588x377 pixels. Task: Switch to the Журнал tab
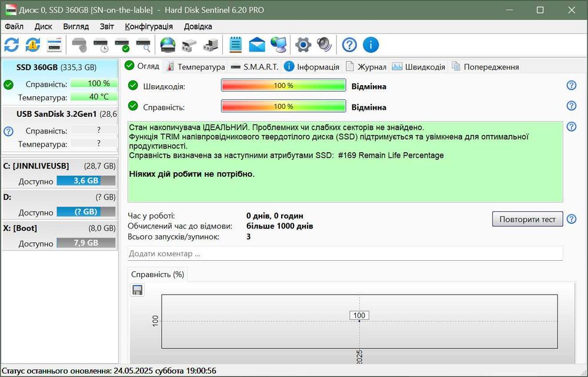pyautogui.click(x=366, y=67)
